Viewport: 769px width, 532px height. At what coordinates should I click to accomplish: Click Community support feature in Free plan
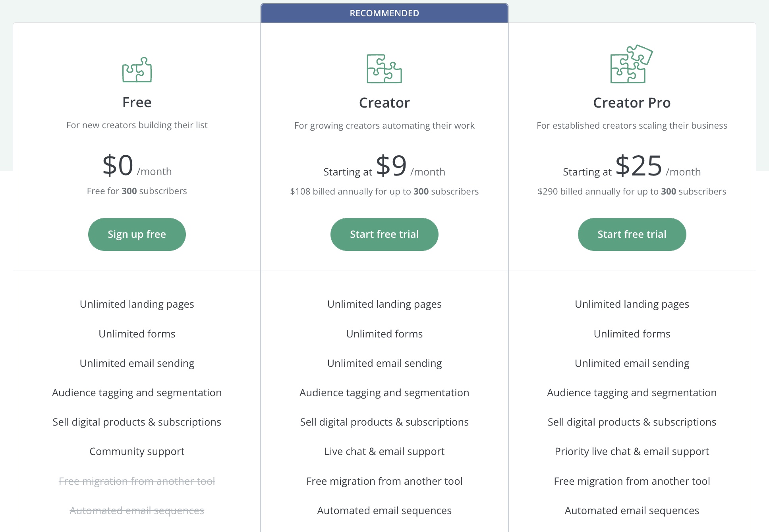click(137, 451)
